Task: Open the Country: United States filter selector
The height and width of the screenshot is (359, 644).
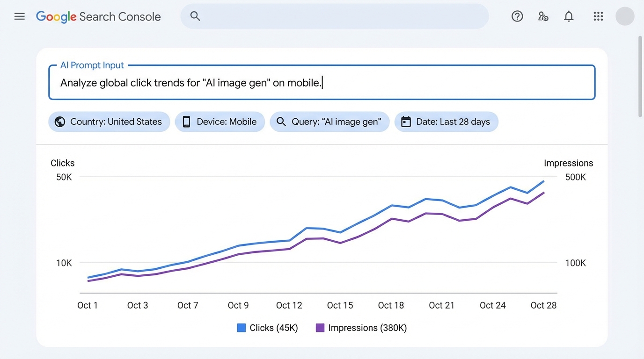Action: pos(109,122)
